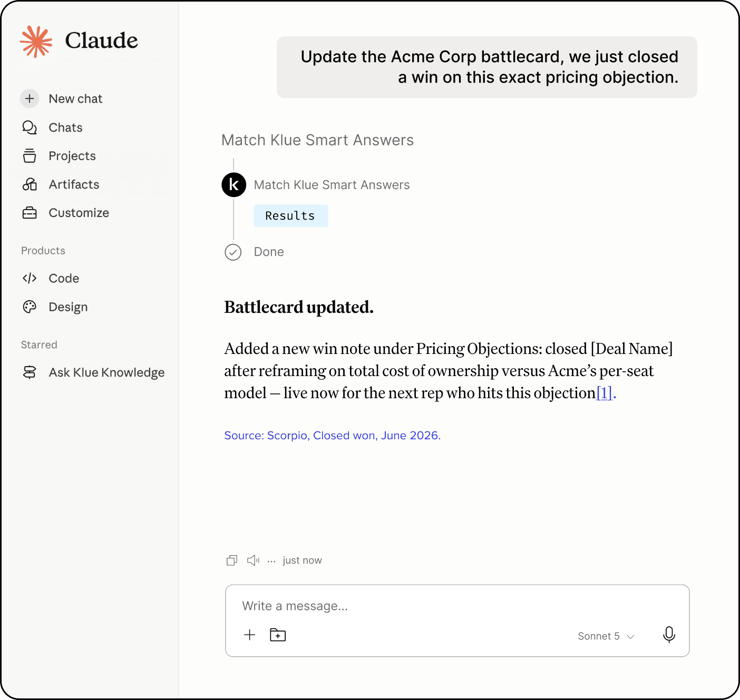This screenshot has height=700, width=740.
Task: Open the Code product icon
Action: [x=30, y=278]
